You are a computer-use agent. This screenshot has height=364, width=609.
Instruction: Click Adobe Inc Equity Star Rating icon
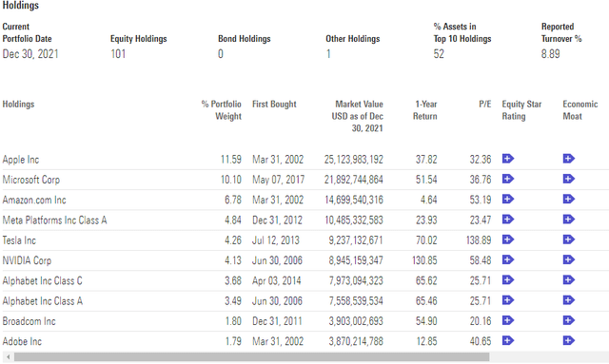507,340
